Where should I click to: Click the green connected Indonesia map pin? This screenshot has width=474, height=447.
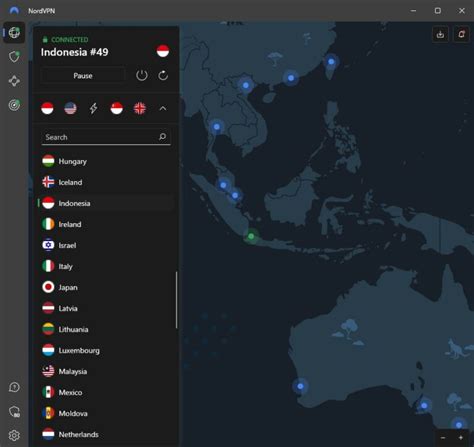pos(251,236)
